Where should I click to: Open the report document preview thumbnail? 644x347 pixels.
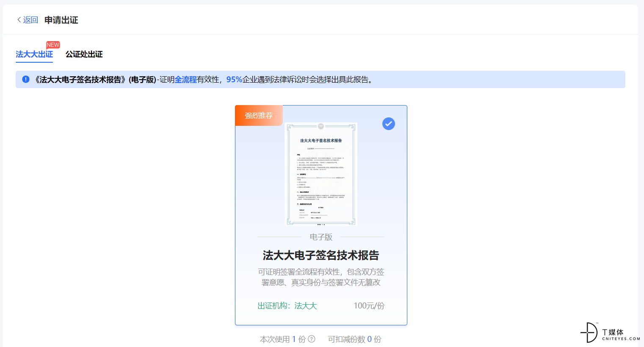(321, 174)
